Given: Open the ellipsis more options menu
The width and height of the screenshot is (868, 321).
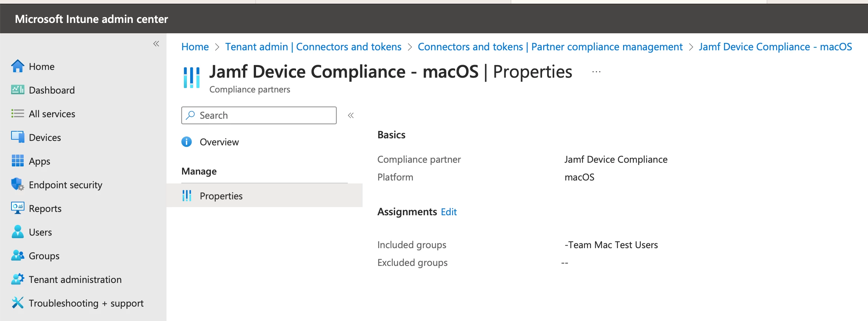Looking at the screenshot, I should (596, 72).
